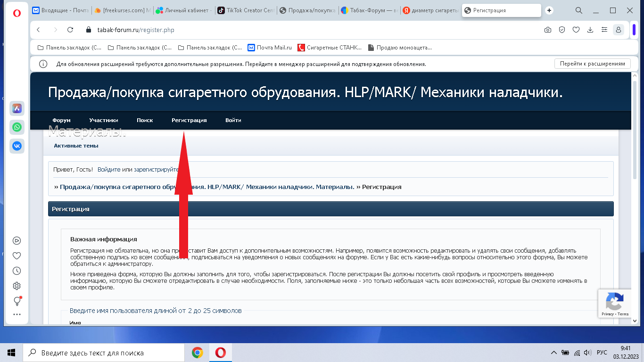Switch to the TikTok Creator browser tab
The width and height of the screenshot is (644, 362).
coord(246,9)
